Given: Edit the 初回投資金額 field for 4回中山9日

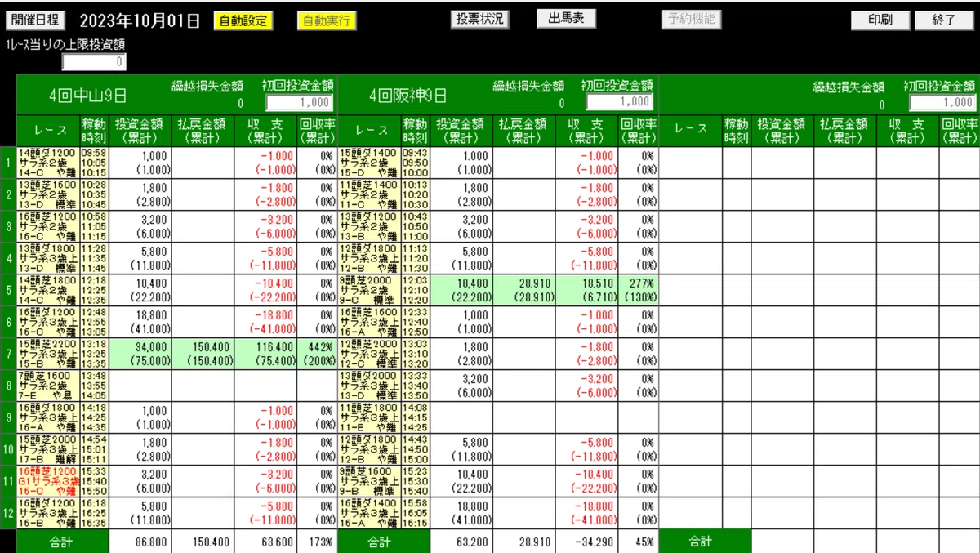Looking at the screenshot, I should (300, 102).
